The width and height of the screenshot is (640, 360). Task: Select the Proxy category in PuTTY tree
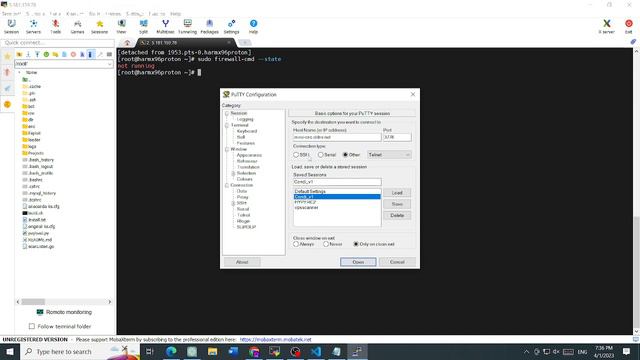pyautogui.click(x=242, y=197)
